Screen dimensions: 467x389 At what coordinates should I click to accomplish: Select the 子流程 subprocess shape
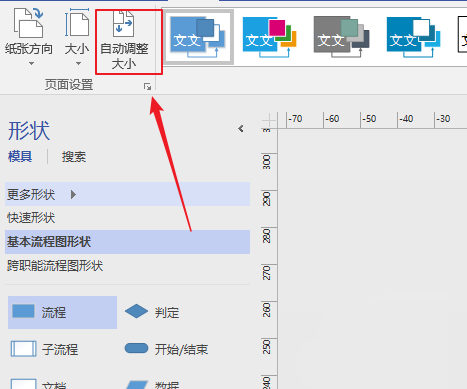pyautogui.click(x=44, y=349)
